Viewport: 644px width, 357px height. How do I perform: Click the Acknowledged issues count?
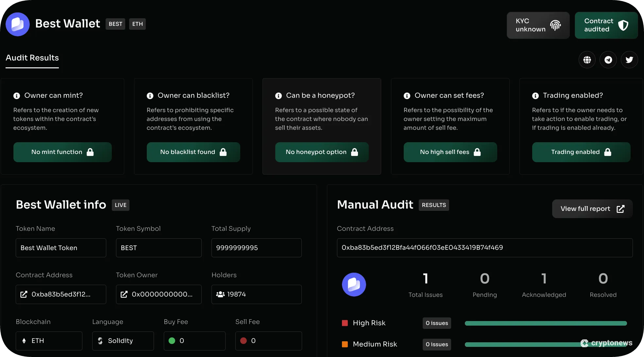click(x=544, y=279)
